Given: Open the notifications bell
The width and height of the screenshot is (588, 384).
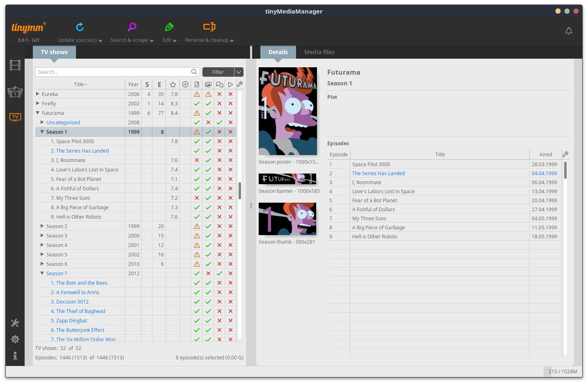Looking at the screenshot, I should pos(569,31).
